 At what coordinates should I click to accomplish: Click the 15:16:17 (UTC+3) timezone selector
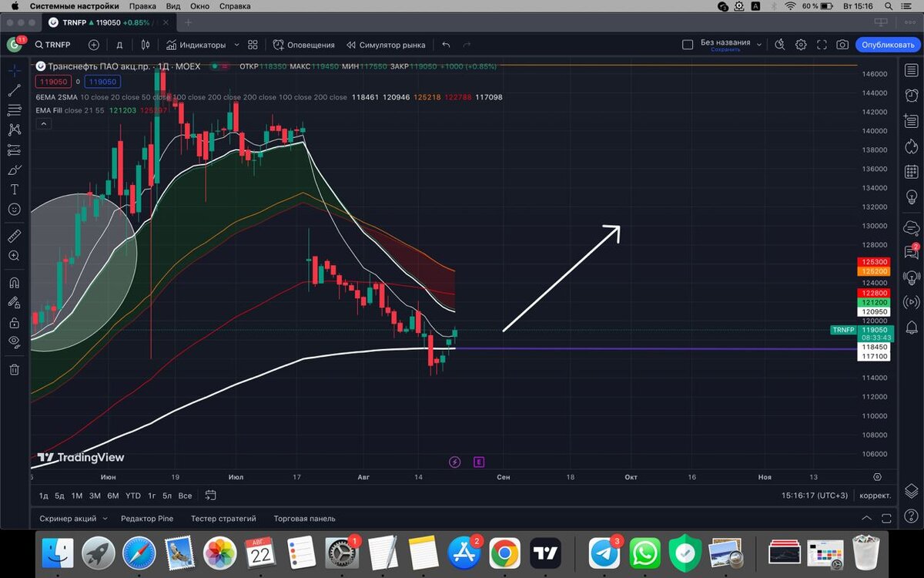(814, 496)
